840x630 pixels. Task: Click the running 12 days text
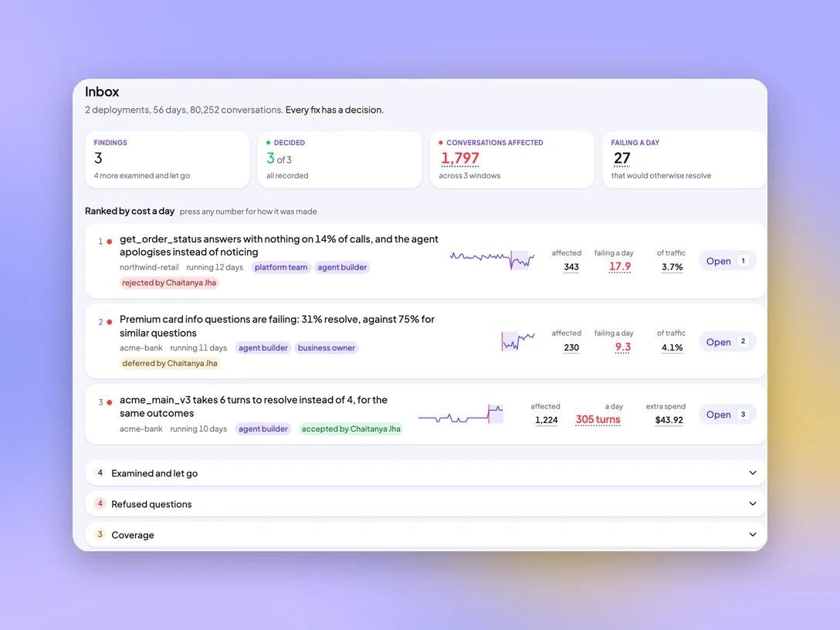point(215,267)
